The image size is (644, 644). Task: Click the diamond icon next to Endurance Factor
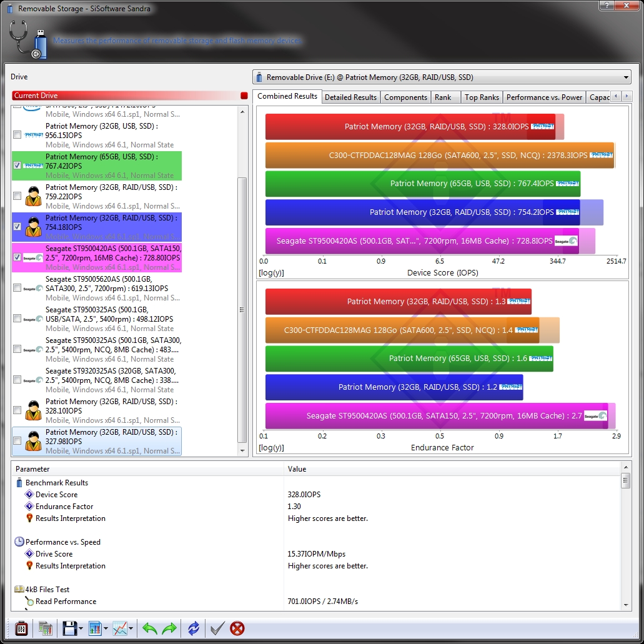[29, 507]
